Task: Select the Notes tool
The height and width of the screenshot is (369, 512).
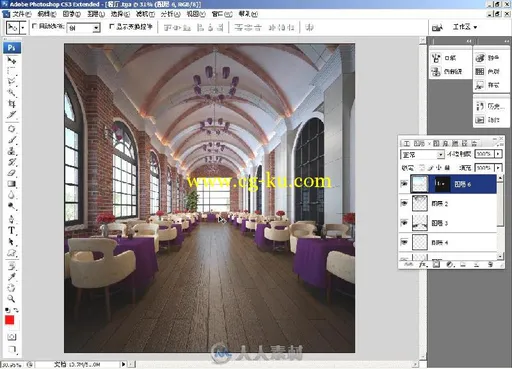Action: click(12, 266)
